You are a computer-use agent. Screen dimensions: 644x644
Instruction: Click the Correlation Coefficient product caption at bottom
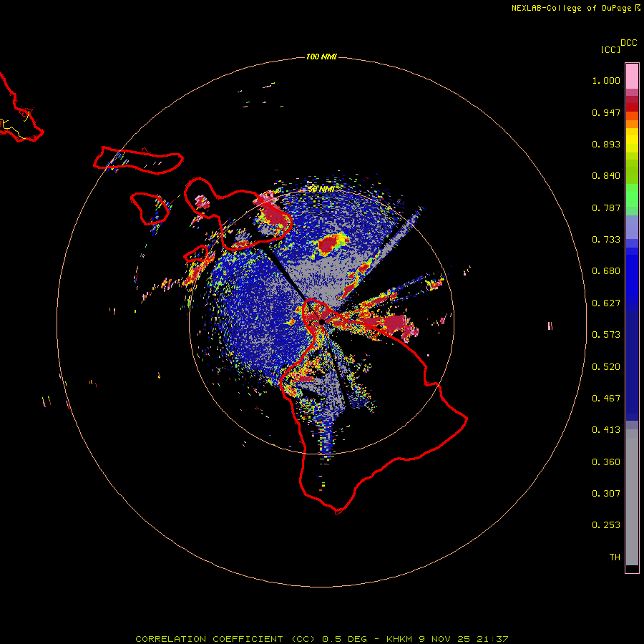321,639
